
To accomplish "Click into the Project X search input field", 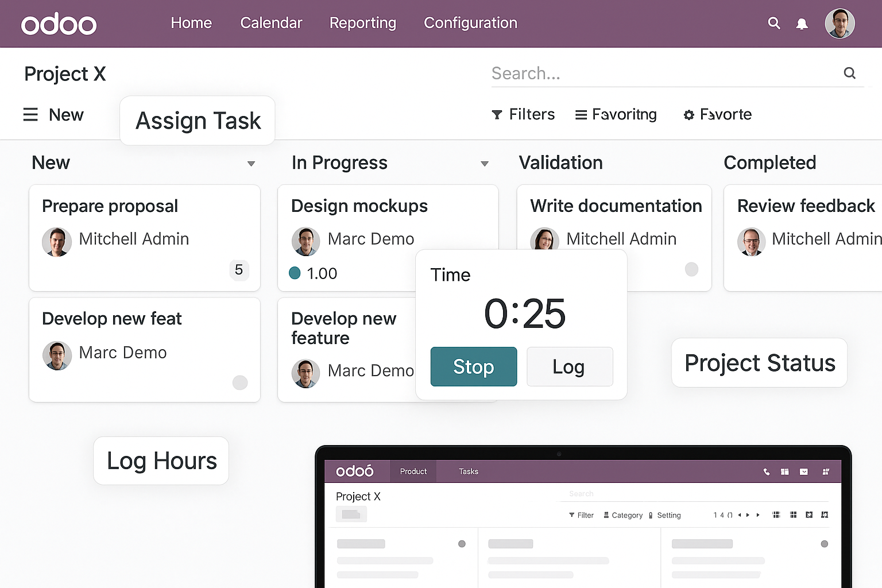I will [x=660, y=73].
